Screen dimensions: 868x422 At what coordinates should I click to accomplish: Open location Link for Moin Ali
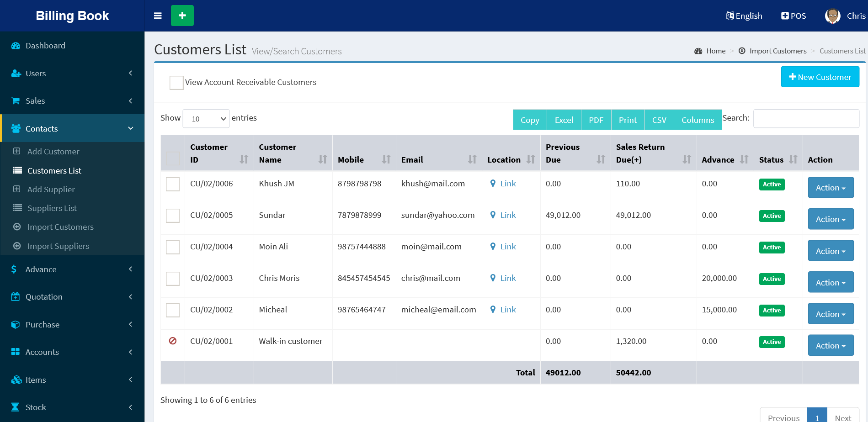[x=507, y=247]
